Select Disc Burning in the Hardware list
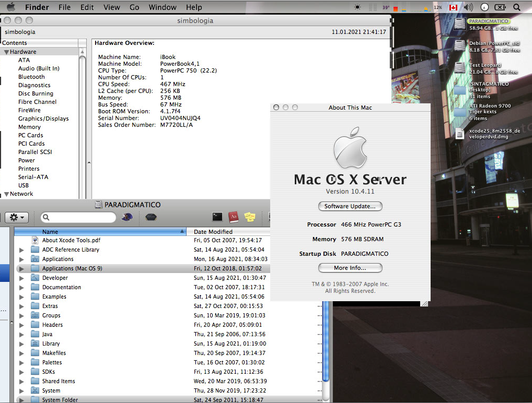This screenshot has height=403, width=532. (x=36, y=93)
